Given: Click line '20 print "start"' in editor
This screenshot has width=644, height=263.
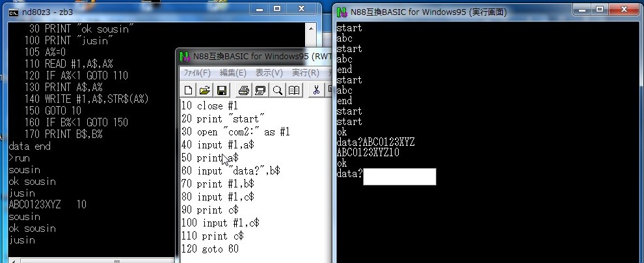Looking at the screenshot, I should pyautogui.click(x=223, y=118).
